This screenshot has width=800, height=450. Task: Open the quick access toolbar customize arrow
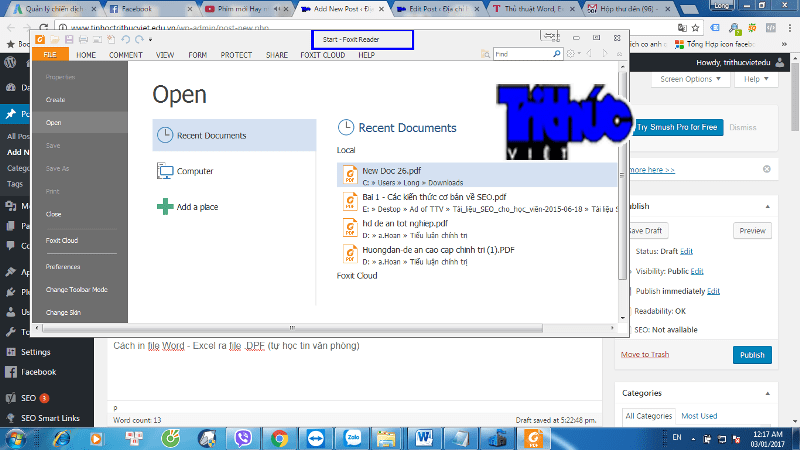pyautogui.click(x=150, y=40)
